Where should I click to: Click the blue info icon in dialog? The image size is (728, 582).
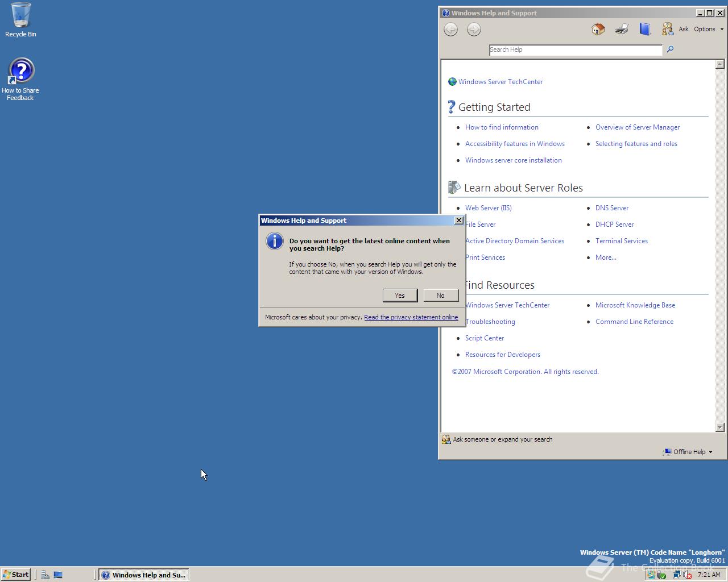point(274,241)
